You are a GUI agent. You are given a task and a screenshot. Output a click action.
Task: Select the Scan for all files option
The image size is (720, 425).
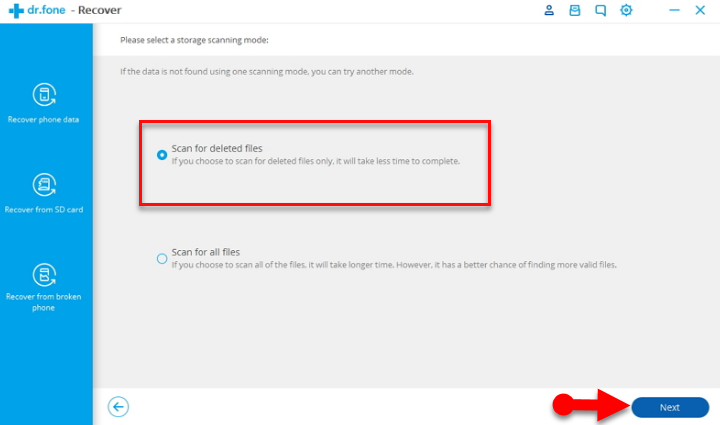162,258
